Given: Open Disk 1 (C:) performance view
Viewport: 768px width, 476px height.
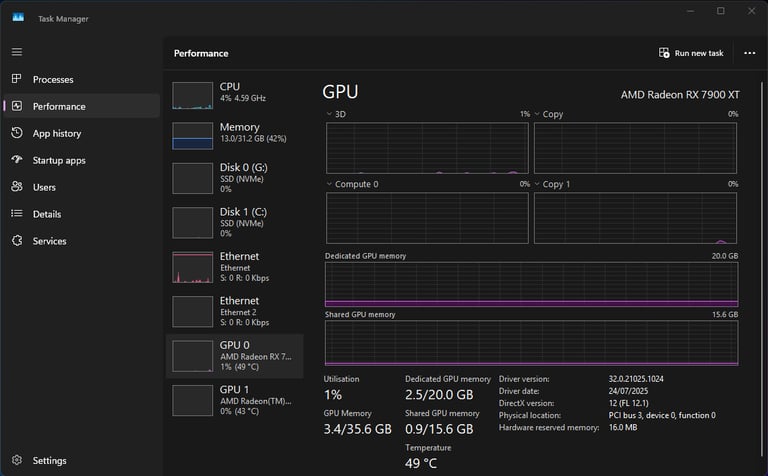Looking at the screenshot, I should coord(234,221).
